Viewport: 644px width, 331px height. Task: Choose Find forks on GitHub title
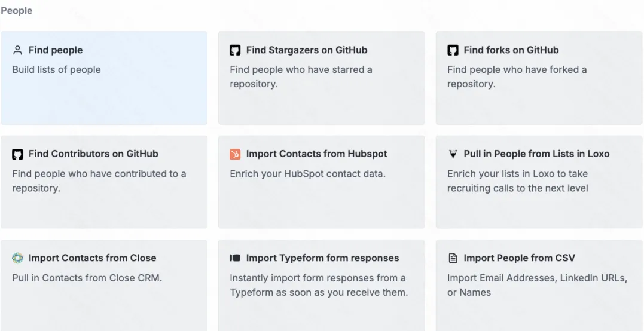(511, 50)
